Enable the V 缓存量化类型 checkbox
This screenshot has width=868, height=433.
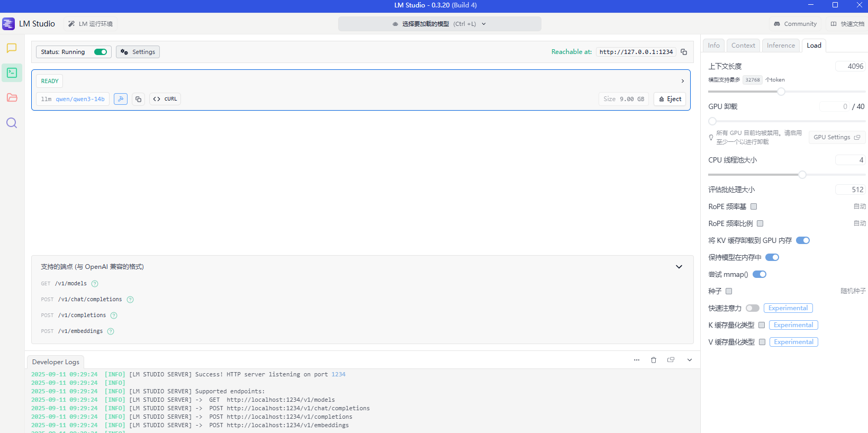(762, 342)
